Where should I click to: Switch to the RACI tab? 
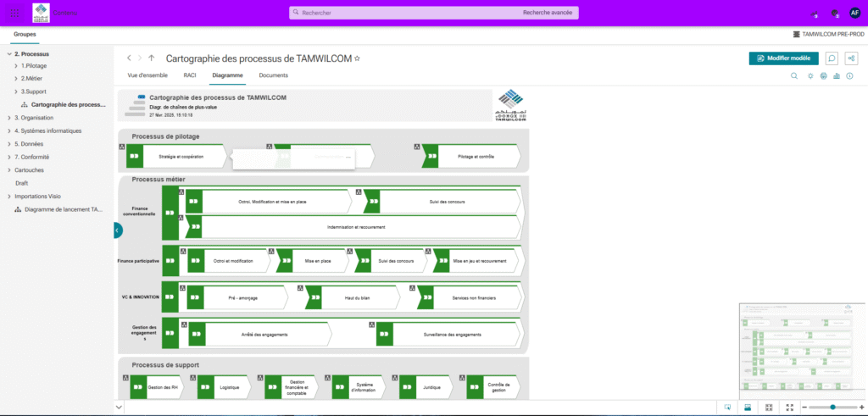tap(190, 75)
